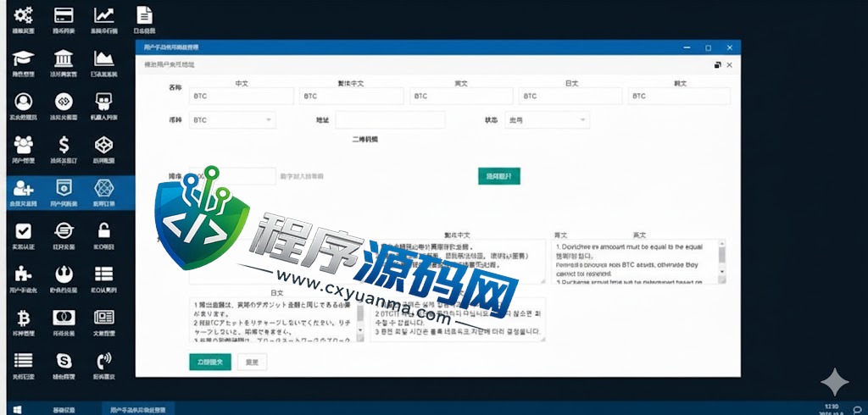The height and width of the screenshot is (415, 868).
Task: Click the name field under 中文
Action: [x=242, y=96]
